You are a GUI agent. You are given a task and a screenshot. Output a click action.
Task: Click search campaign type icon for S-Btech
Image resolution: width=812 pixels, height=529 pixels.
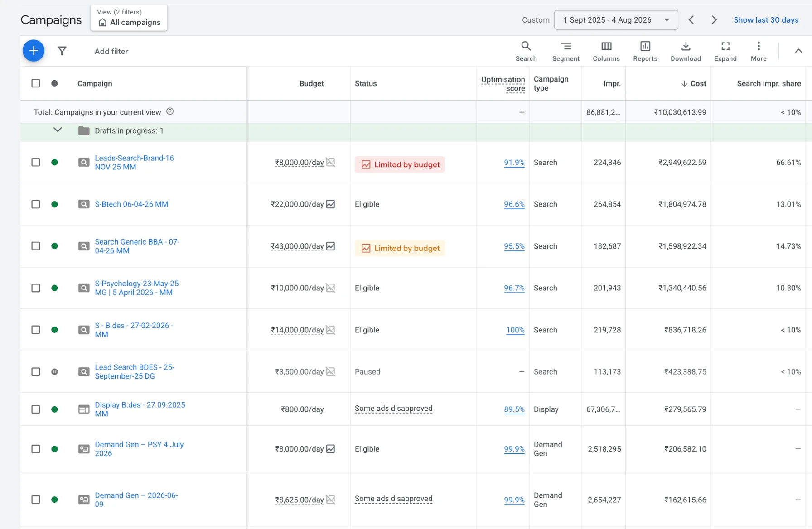click(84, 204)
